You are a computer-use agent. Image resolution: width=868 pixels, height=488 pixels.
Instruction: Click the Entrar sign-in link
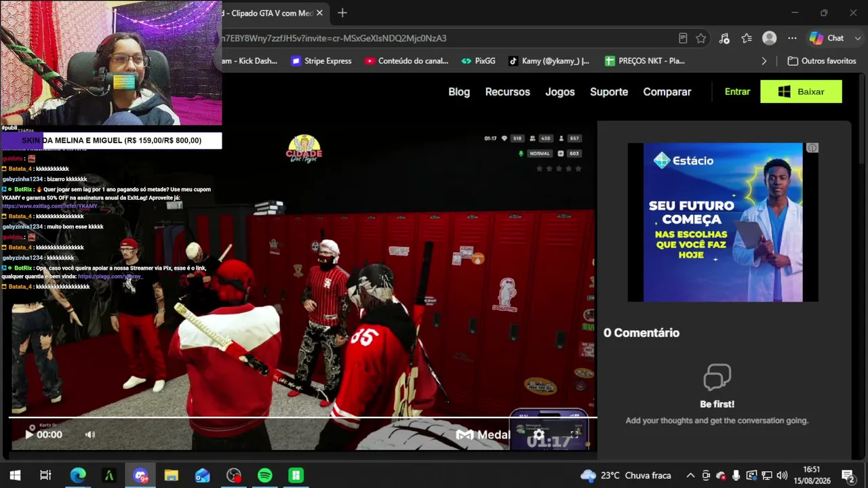tap(737, 91)
